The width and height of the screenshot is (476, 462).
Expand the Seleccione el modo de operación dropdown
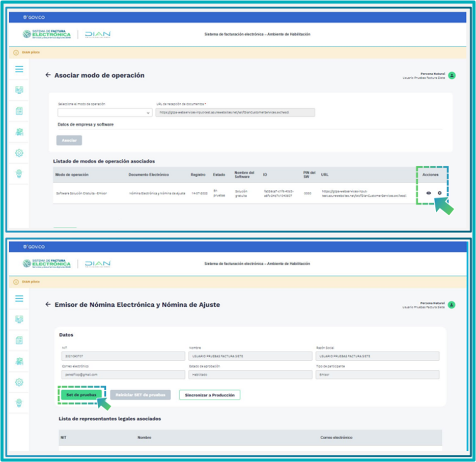coord(104,112)
